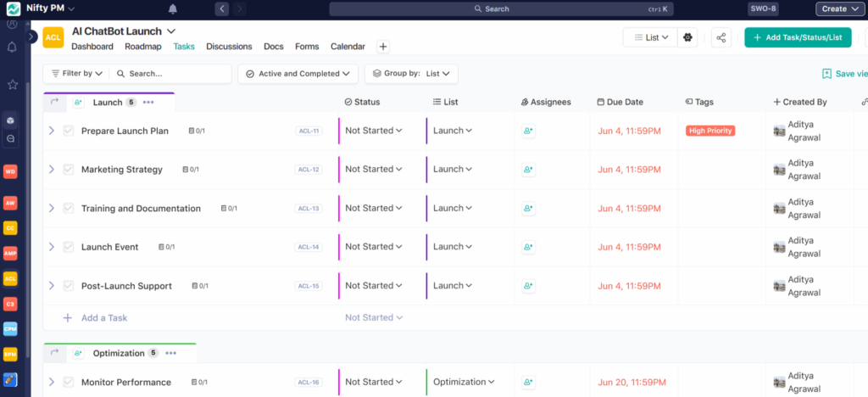
Task: Assign a member to Prepare Launch Plan
Action: click(528, 131)
